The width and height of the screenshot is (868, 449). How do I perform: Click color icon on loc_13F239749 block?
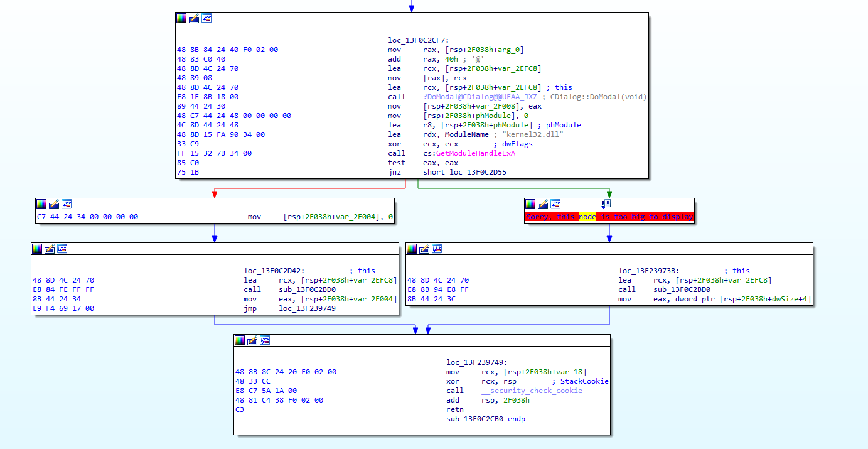tap(240, 340)
